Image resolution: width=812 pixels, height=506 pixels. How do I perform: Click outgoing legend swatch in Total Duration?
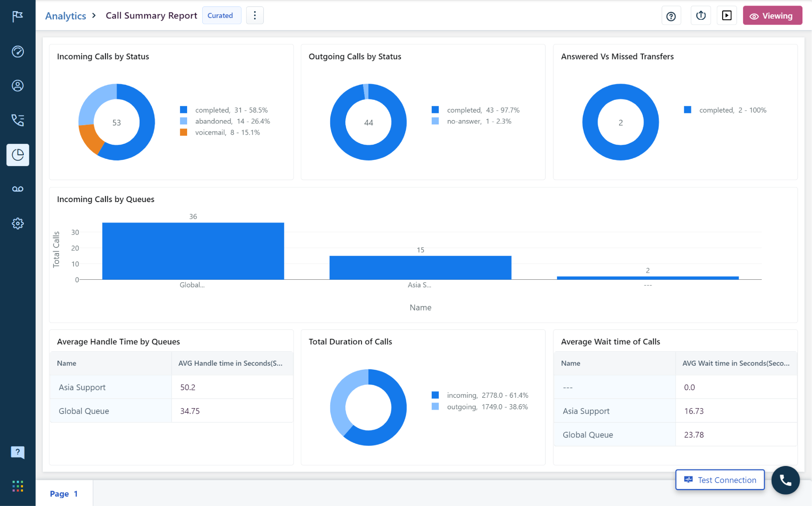(435, 407)
